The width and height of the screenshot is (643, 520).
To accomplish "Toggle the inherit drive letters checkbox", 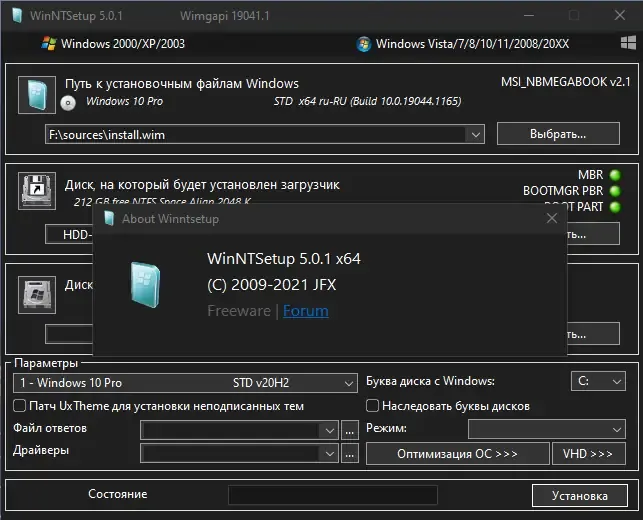I will tap(372, 406).
